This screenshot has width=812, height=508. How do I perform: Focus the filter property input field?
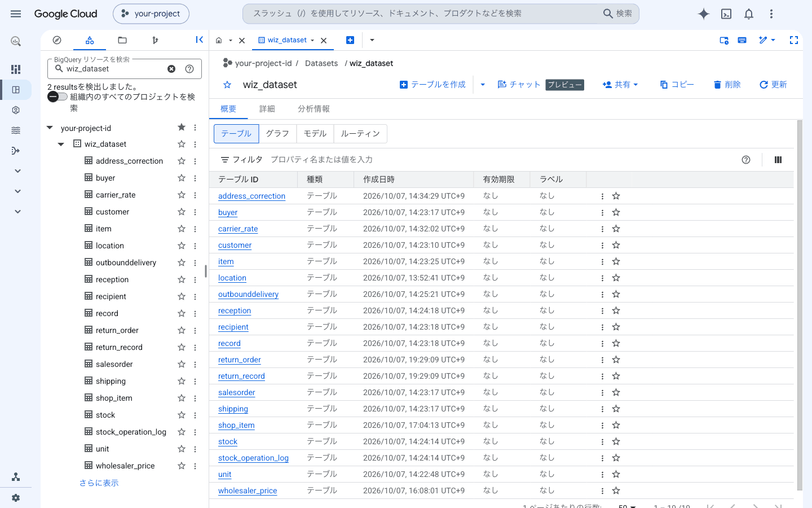502,160
